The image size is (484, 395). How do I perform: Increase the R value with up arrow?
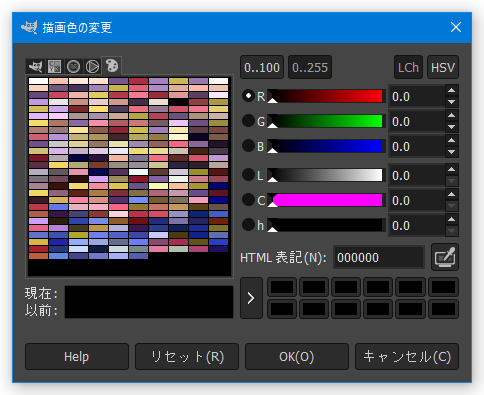coord(452,90)
